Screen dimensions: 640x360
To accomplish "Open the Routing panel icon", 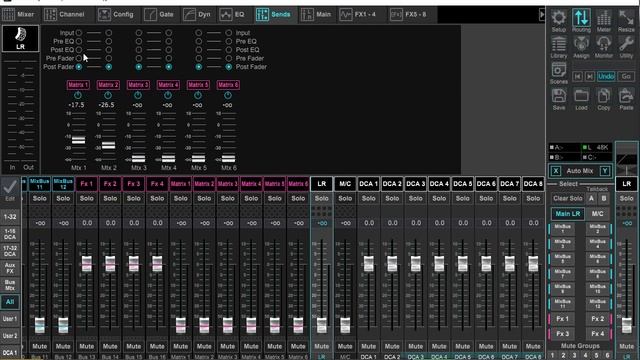I will pos(581,18).
